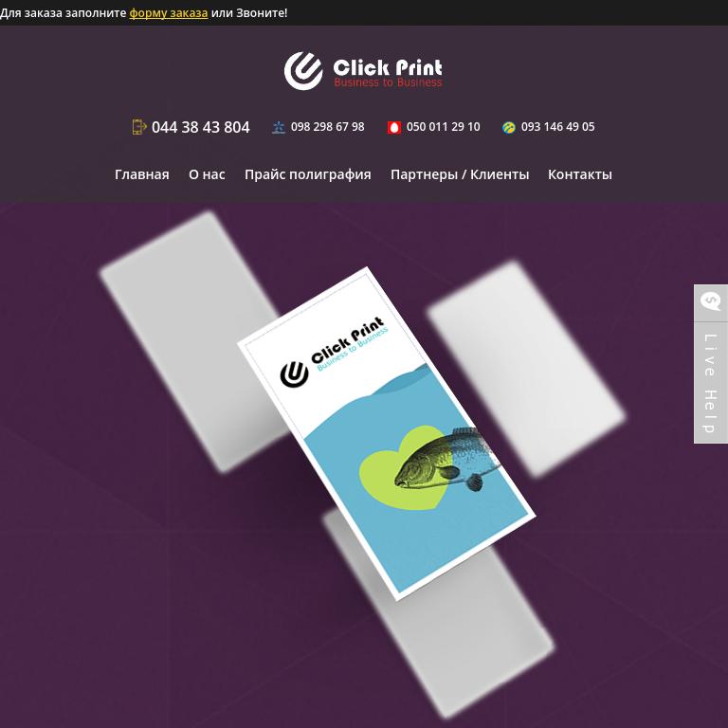Call the 044 38 43 804 number
Viewport: 728px width, 728px height.
[201, 127]
